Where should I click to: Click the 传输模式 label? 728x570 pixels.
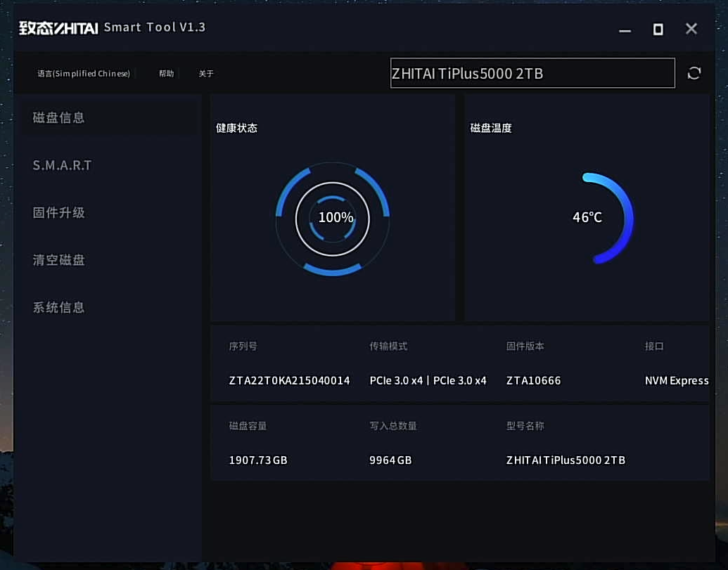coord(388,346)
